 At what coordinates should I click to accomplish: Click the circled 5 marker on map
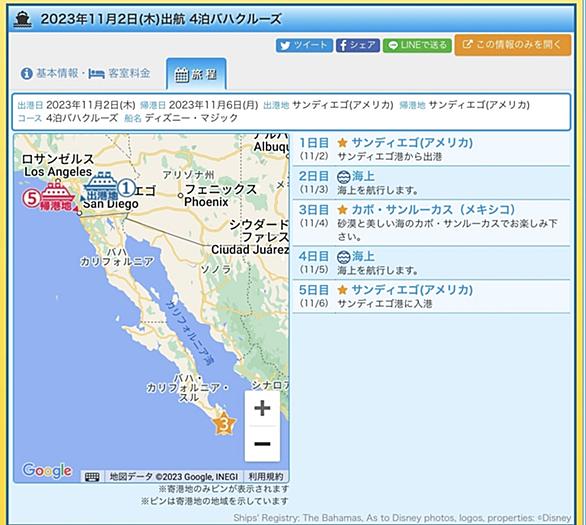[31, 198]
